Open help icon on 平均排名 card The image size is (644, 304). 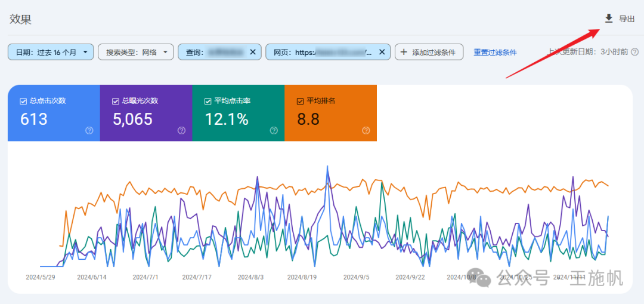coord(366,130)
